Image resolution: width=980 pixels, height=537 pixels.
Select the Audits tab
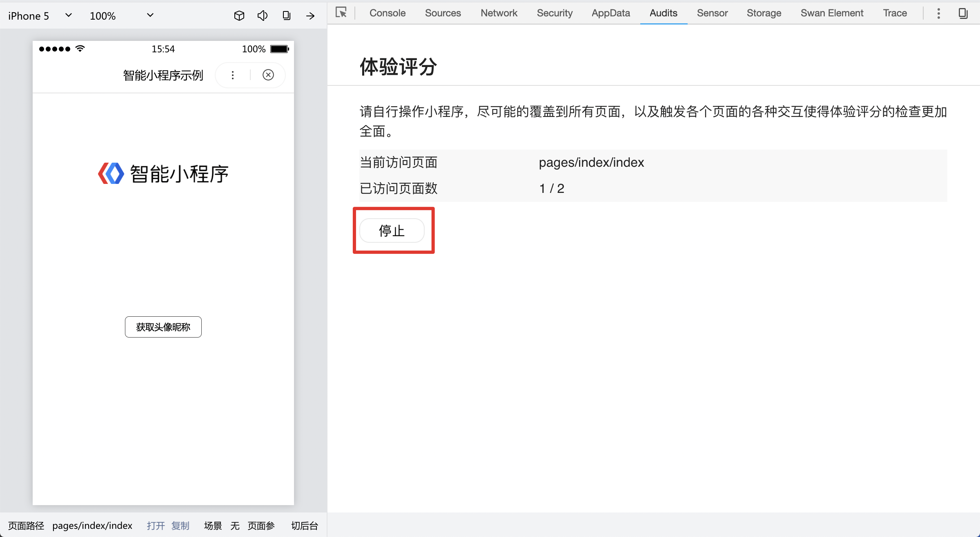point(664,13)
